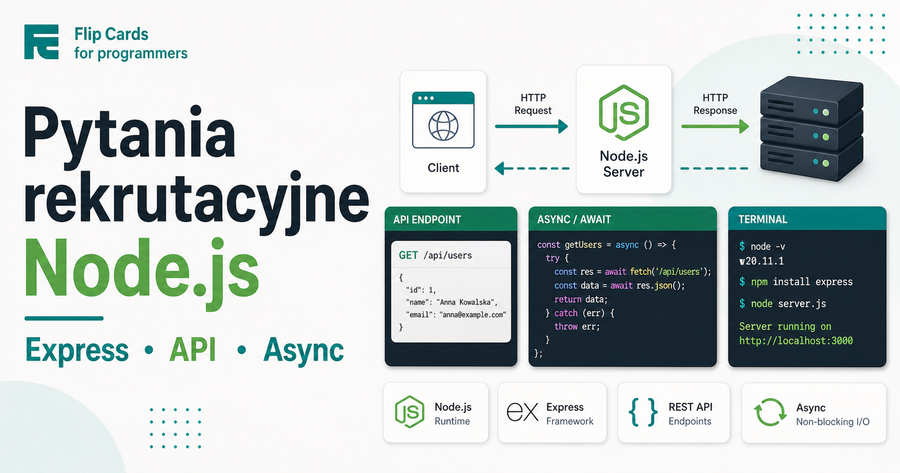This screenshot has height=473, width=900.
Task: Click the HTTP Request arrow
Action: 532,126
